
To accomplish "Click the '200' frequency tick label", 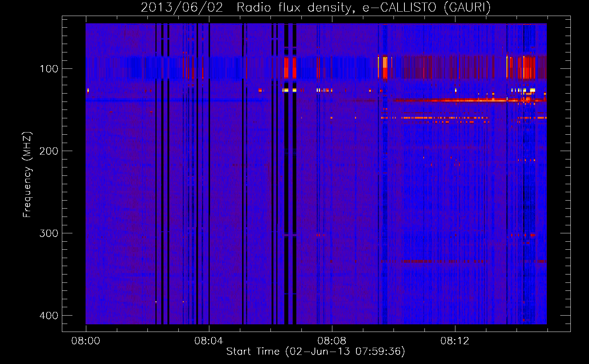I will (x=49, y=151).
